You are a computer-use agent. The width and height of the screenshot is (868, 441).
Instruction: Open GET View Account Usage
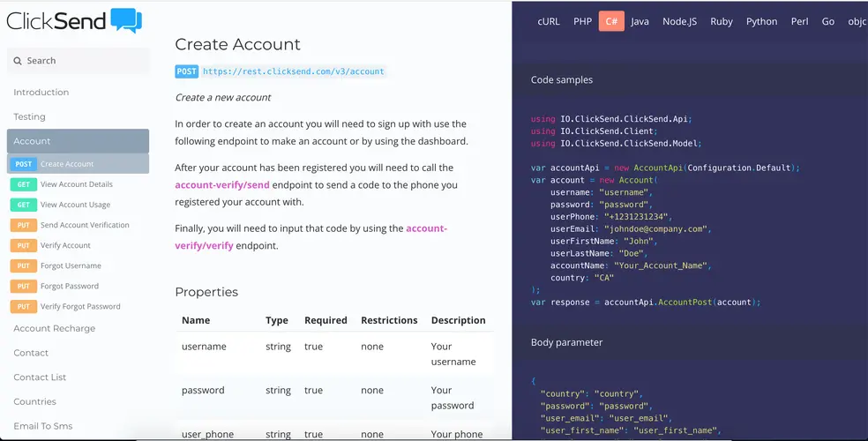click(x=60, y=205)
